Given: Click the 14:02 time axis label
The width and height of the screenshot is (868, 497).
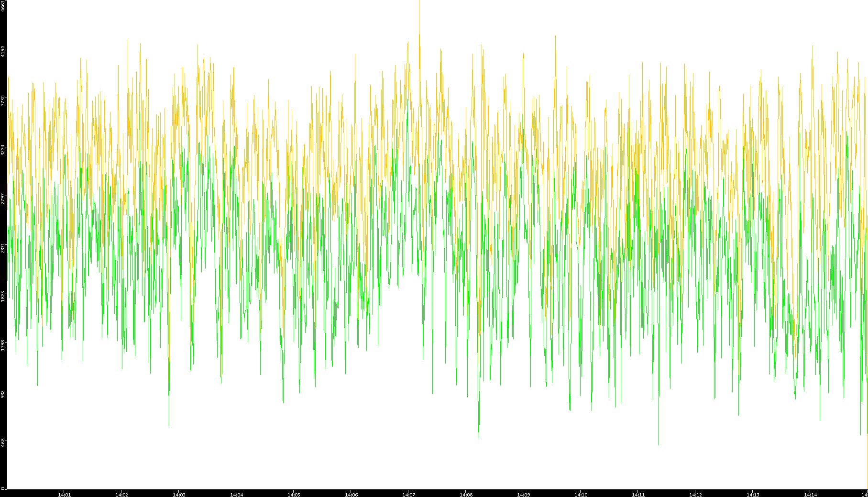Looking at the screenshot, I should pyautogui.click(x=121, y=494).
